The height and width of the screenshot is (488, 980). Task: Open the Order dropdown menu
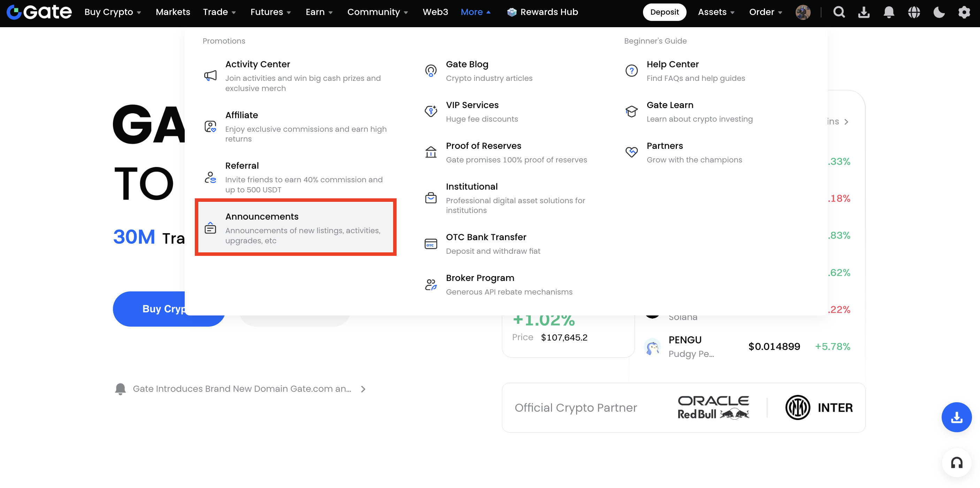coord(765,12)
